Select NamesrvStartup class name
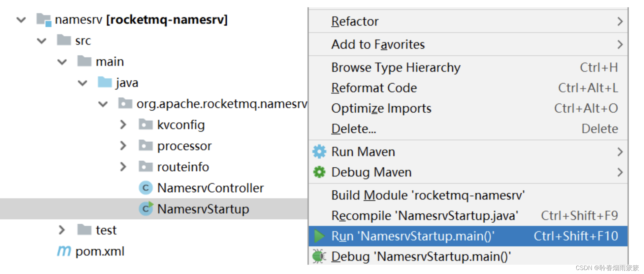Image resolution: width=644 pixels, height=274 pixels. (203, 209)
